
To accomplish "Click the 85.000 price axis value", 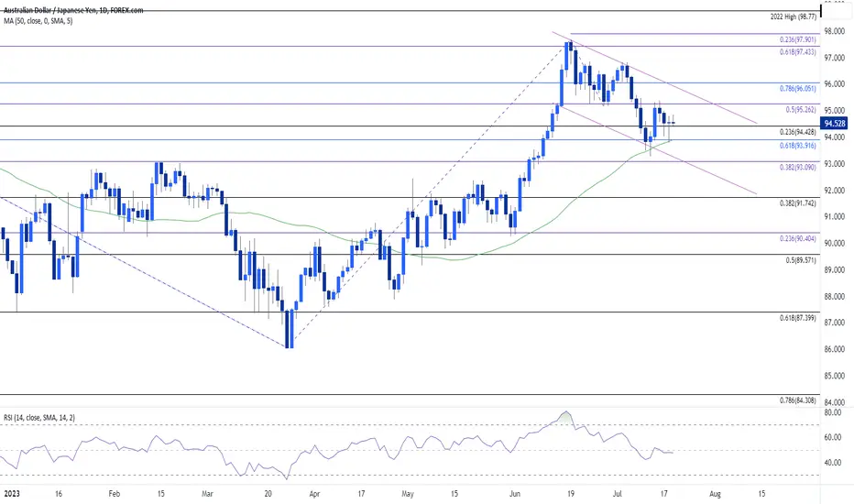I will click(835, 376).
